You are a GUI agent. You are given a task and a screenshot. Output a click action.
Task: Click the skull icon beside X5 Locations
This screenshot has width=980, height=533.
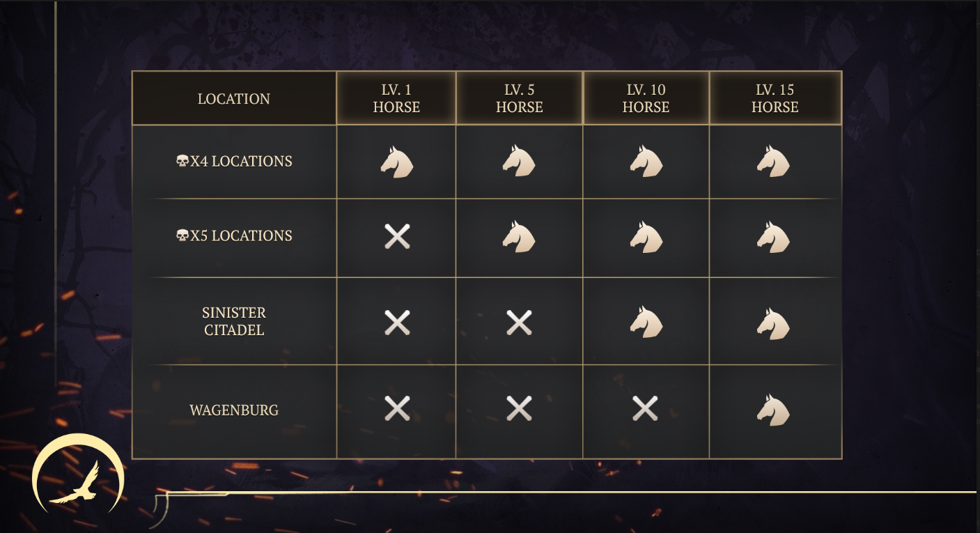(x=182, y=236)
